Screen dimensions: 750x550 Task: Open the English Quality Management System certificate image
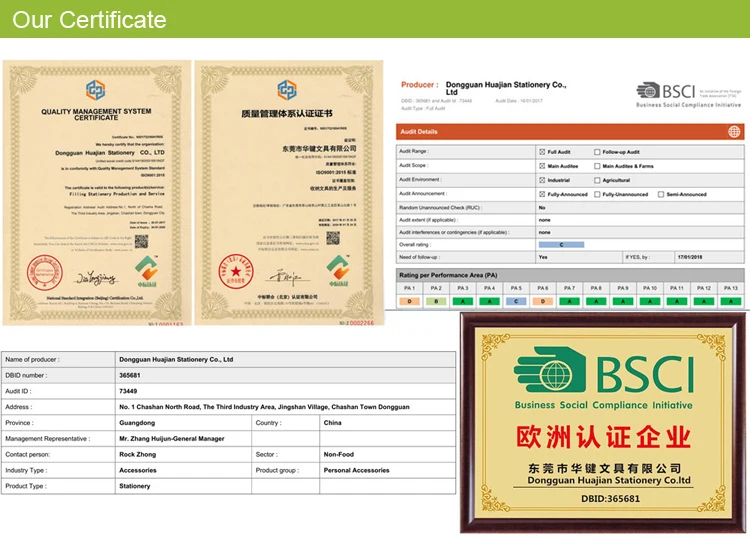coord(97,193)
